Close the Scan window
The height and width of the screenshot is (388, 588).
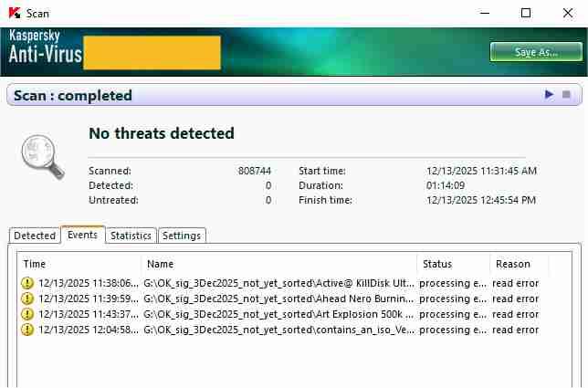[x=568, y=13]
